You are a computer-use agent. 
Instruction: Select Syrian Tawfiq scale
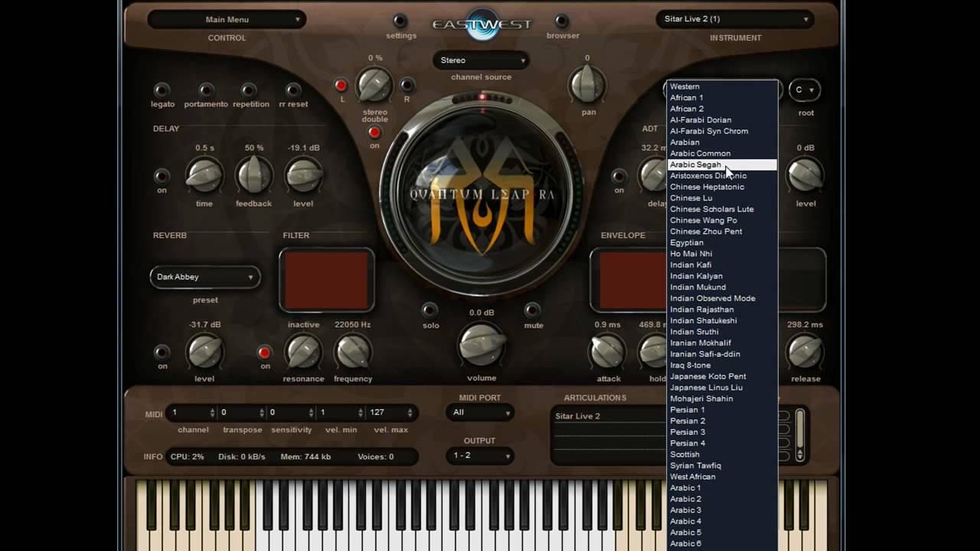[722, 465]
